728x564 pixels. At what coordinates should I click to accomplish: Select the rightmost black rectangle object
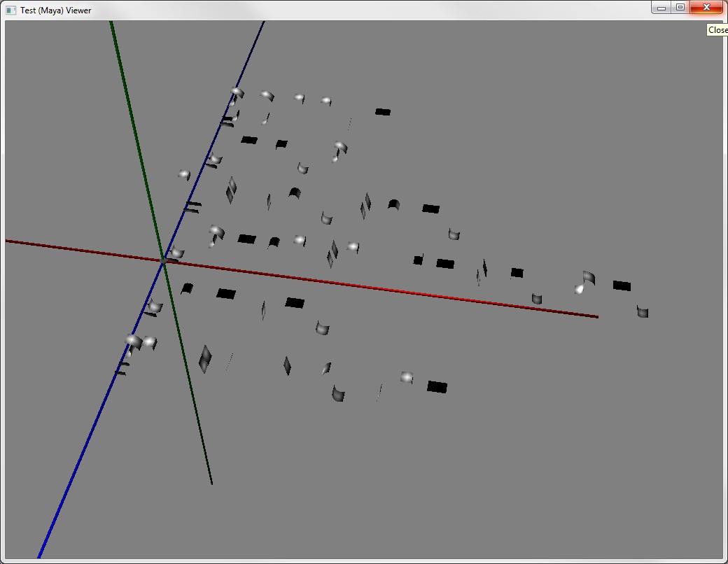622,285
